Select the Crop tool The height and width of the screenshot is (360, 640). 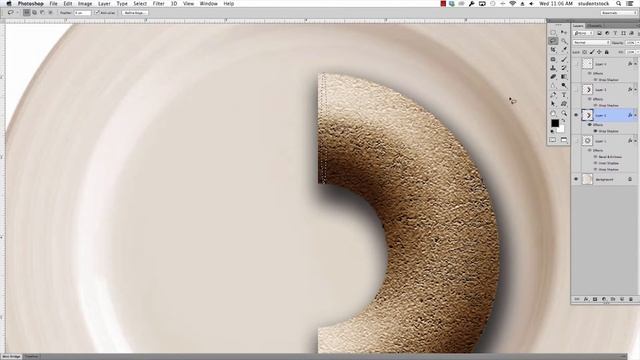553,50
